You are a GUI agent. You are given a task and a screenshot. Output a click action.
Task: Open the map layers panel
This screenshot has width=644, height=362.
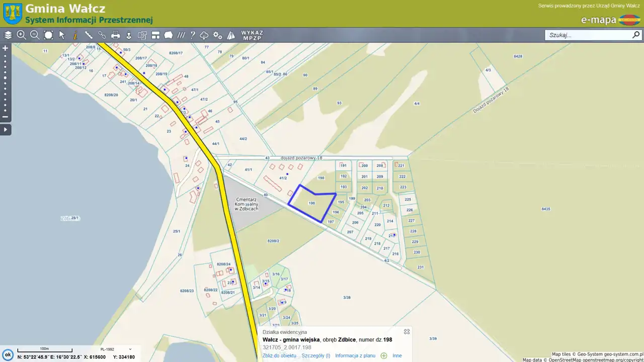pos(8,35)
